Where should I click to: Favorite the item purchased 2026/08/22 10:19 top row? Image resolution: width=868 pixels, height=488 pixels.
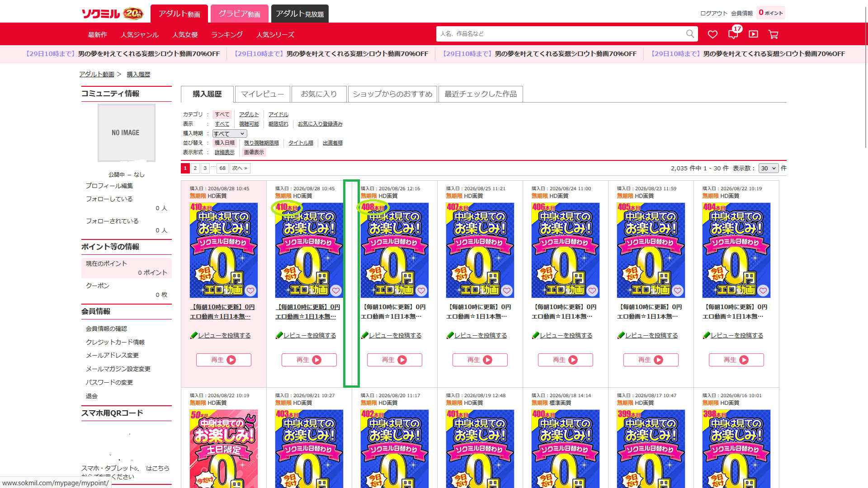(763, 291)
